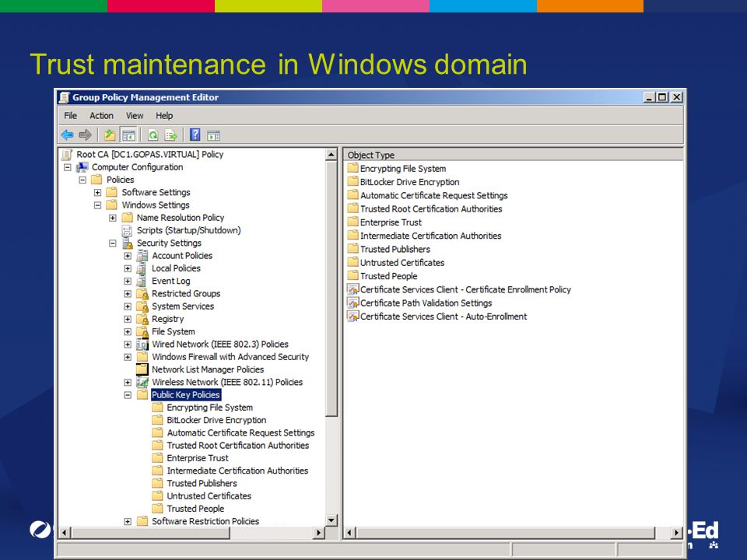Image resolution: width=747 pixels, height=560 pixels.
Task: Collapse the Policies node
Action: pos(82,180)
